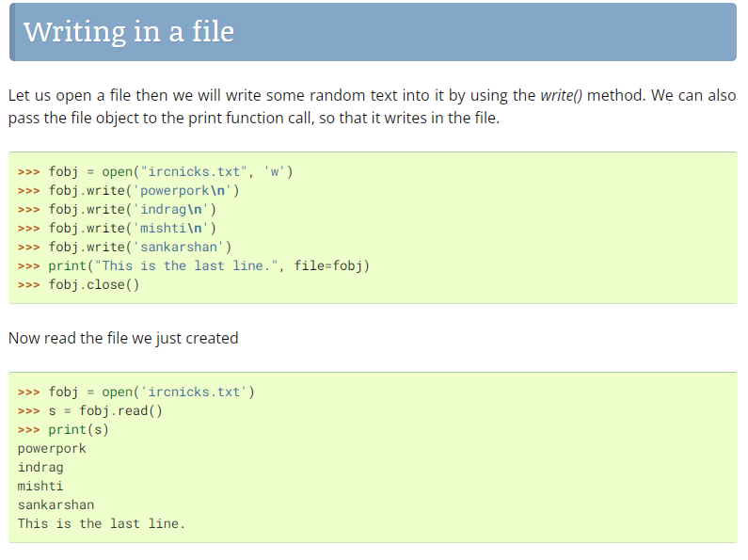Screen dimensions: 748x560
Task: Place cursor on fobj.write('mishti\n') line
Action: tap(133, 228)
